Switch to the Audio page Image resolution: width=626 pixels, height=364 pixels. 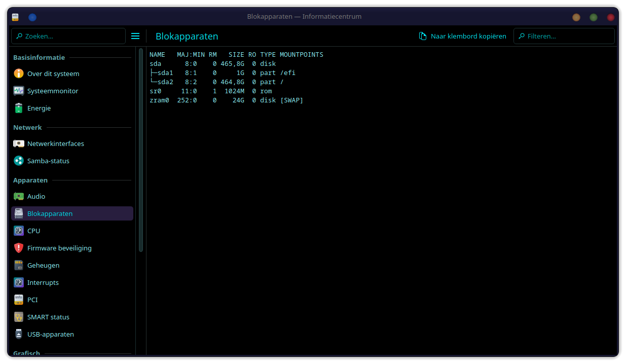(x=72, y=196)
